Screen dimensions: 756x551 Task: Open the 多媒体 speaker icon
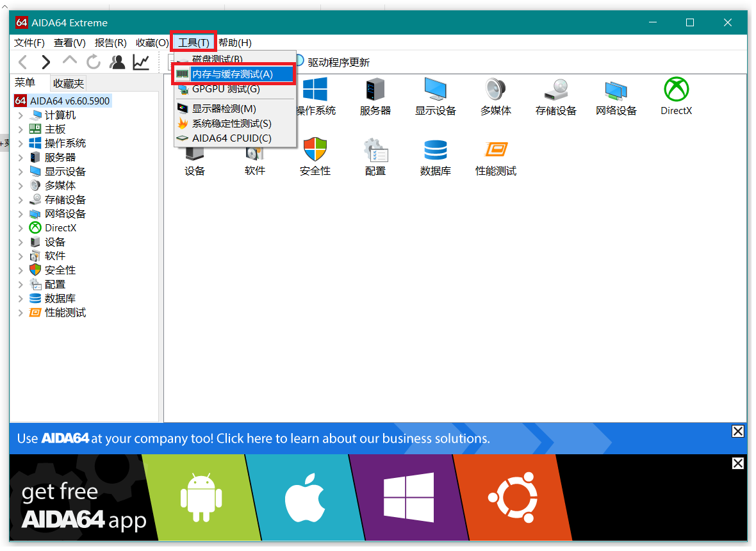495,90
